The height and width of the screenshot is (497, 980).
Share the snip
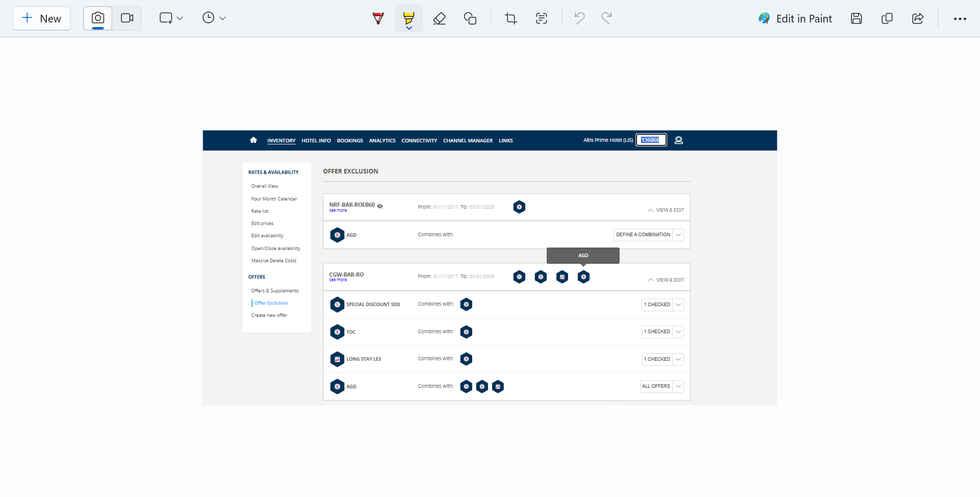[x=918, y=18]
